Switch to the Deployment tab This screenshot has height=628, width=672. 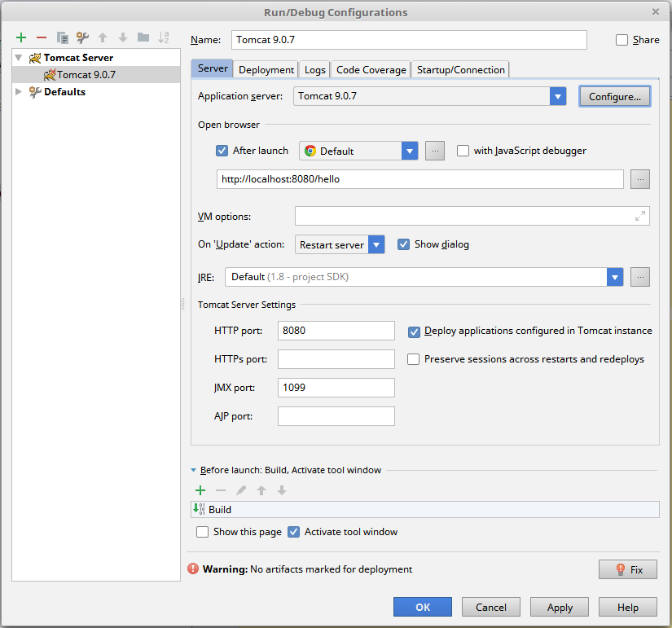click(266, 69)
